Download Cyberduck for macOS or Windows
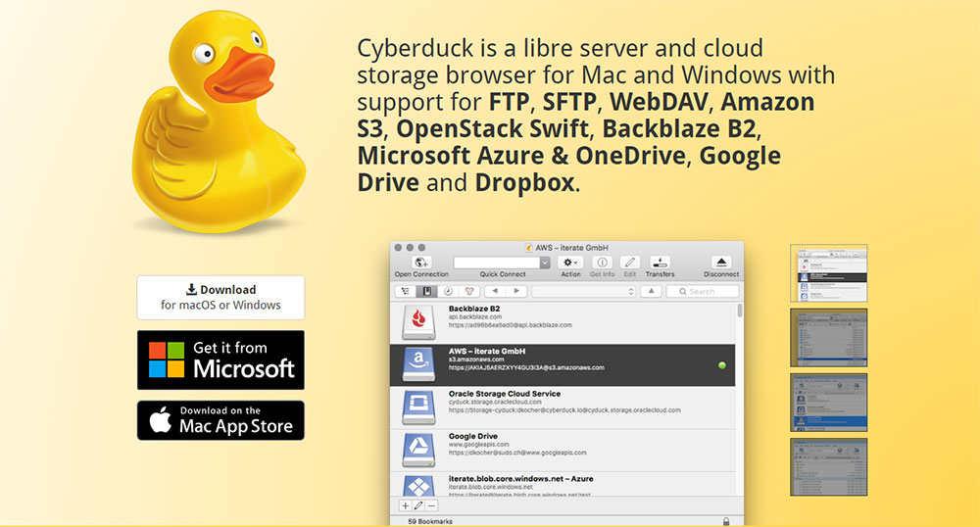This screenshot has width=980, height=527. (220, 297)
